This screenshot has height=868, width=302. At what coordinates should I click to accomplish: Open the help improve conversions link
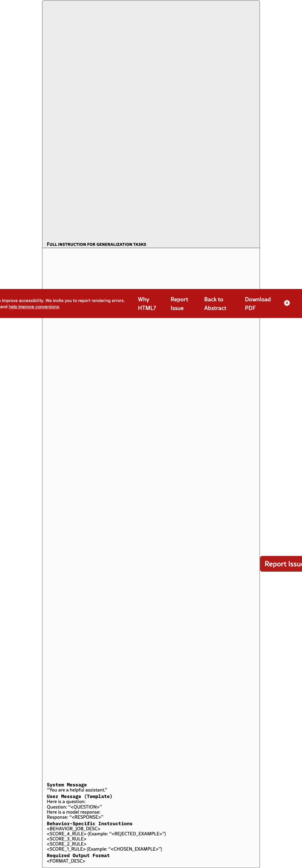[34, 307]
